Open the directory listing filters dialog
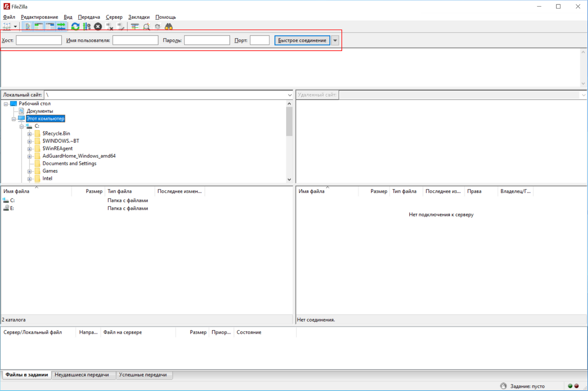588x391 pixels. point(135,26)
